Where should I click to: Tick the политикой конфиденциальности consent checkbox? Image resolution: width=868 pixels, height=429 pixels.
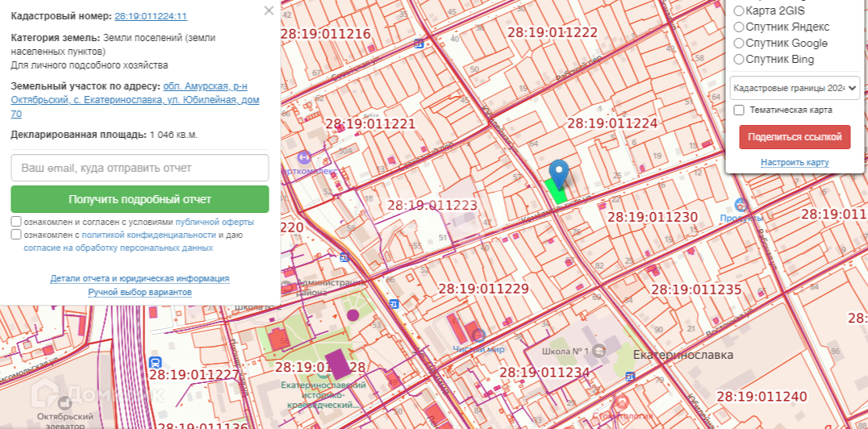16,235
